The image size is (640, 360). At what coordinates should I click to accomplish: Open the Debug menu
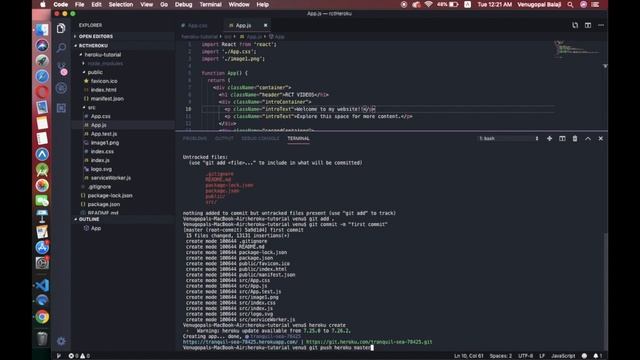pos(183,4)
